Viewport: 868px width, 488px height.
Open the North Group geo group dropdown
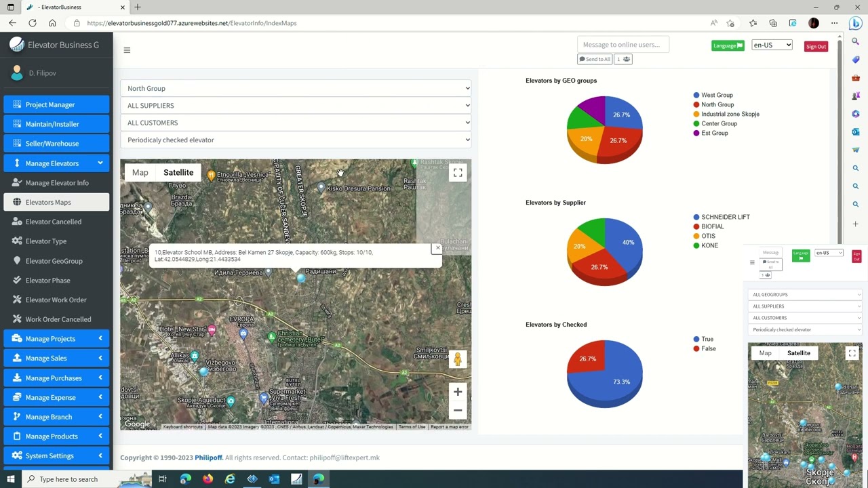pos(296,88)
